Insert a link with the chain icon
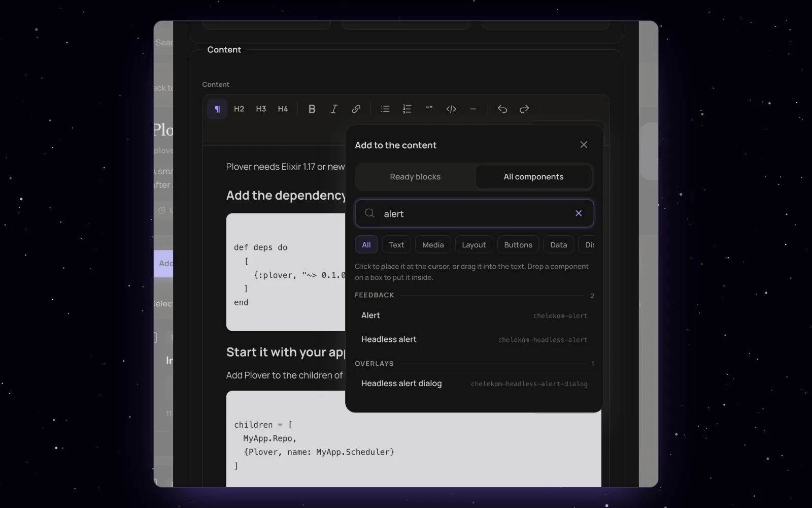The width and height of the screenshot is (812, 508). (x=356, y=109)
